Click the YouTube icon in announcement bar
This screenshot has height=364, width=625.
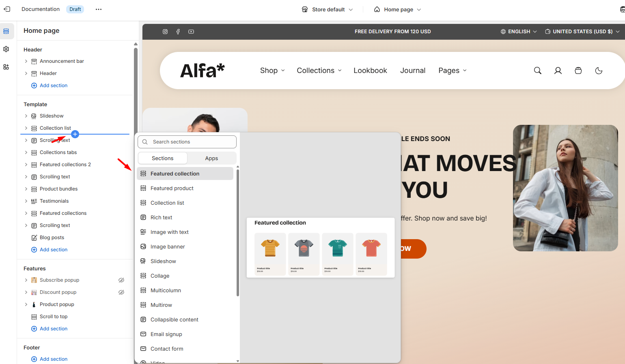(191, 32)
